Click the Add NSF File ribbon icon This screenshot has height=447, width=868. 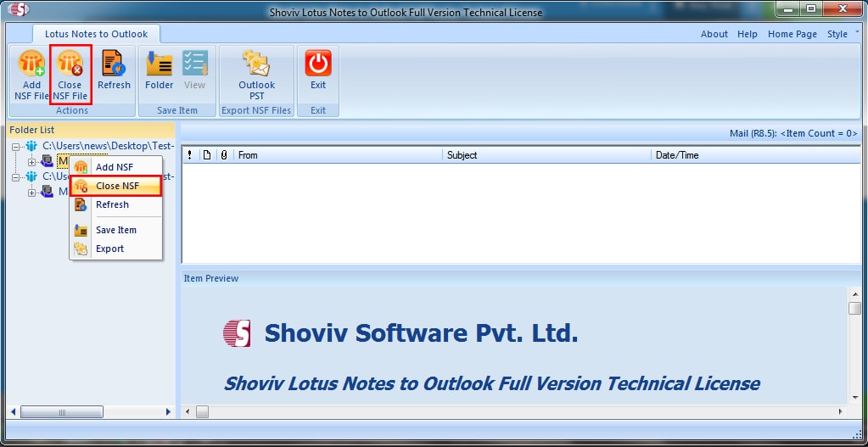click(x=31, y=75)
